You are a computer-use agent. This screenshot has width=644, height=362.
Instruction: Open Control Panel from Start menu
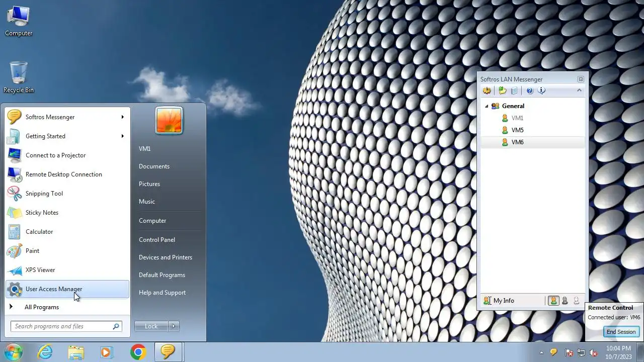pos(157,240)
